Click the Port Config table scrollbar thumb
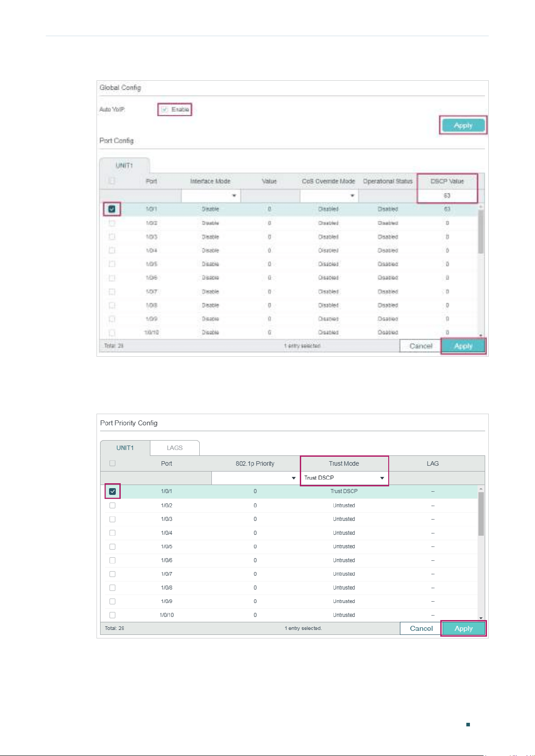Viewport: 535px width, 756px height. click(x=481, y=232)
